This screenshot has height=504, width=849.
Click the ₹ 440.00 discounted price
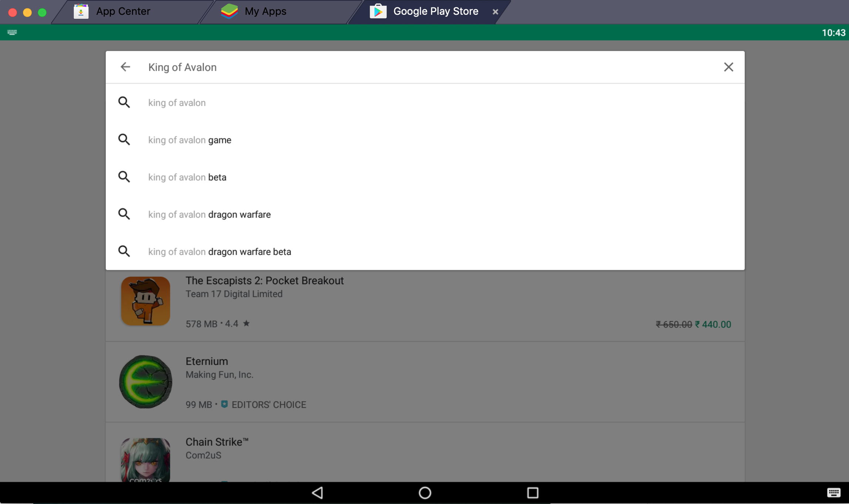point(713,324)
